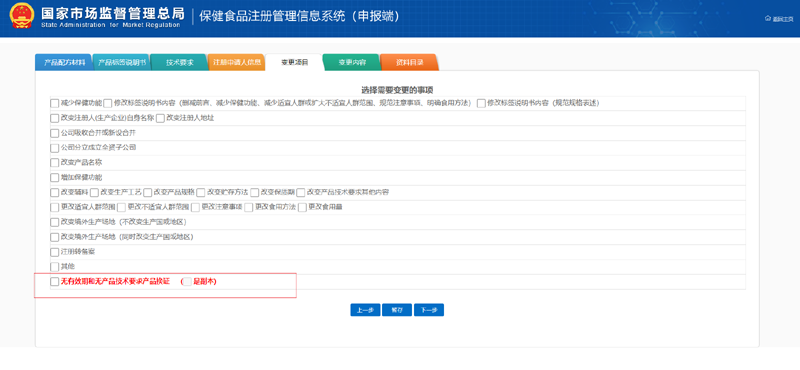This screenshot has height=370, width=800.
Task: Check the 减少保健功能 checkbox
Action: point(55,103)
